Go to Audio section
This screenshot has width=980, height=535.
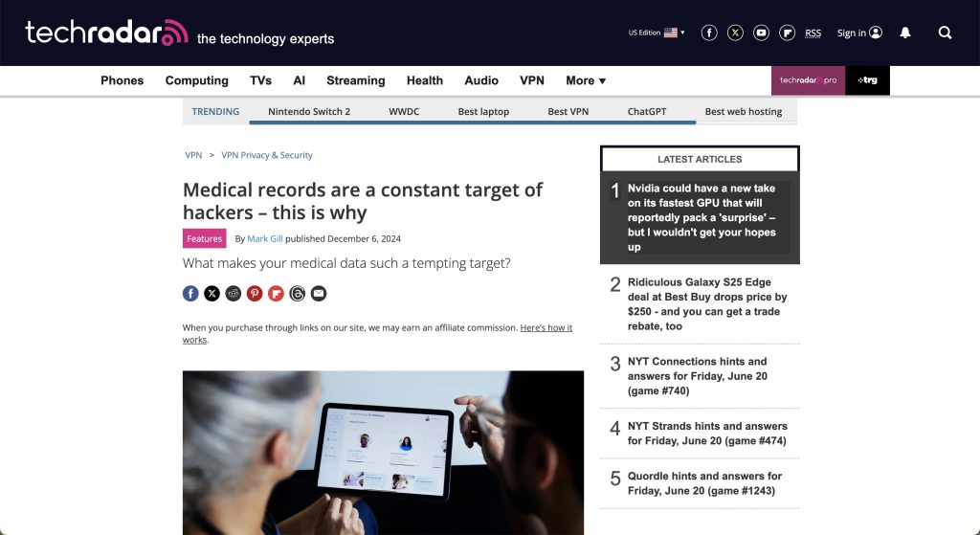coord(481,80)
